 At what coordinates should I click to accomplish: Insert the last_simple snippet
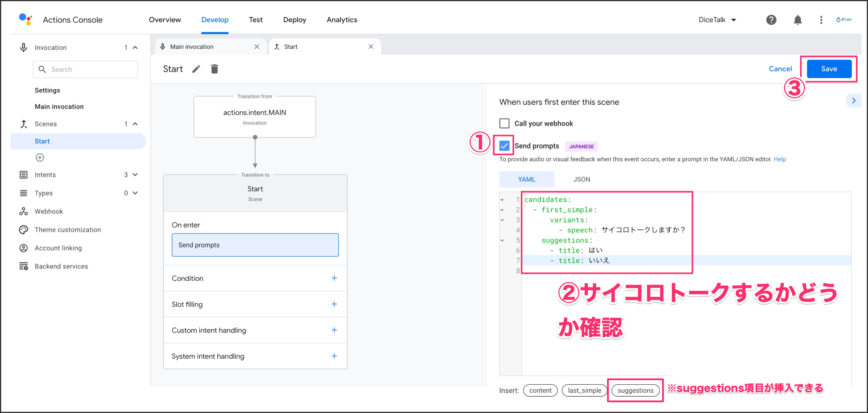tap(584, 390)
